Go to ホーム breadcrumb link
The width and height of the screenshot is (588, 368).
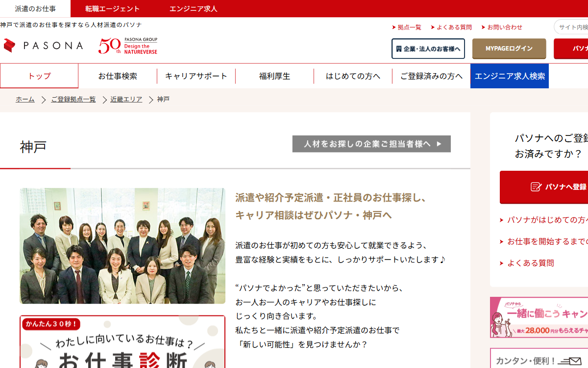pos(25,99)
